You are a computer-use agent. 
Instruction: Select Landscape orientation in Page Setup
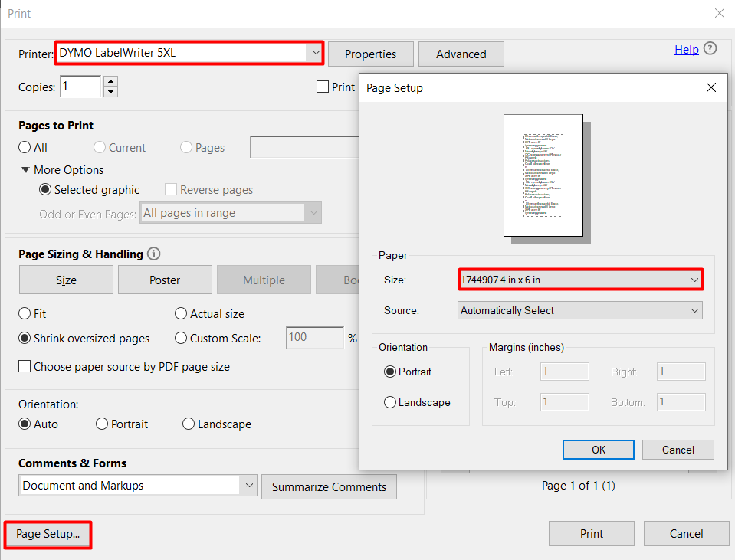point(390,402)
